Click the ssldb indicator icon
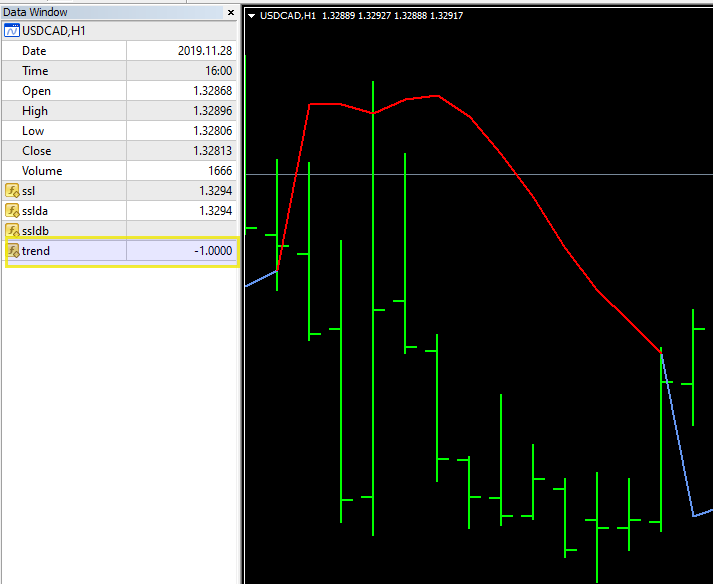The height and width of the screenshot is (584, 713). click(x=12, y=230)
